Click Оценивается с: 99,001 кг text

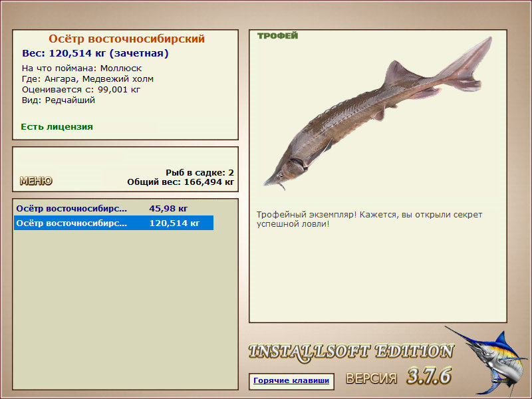81,90
